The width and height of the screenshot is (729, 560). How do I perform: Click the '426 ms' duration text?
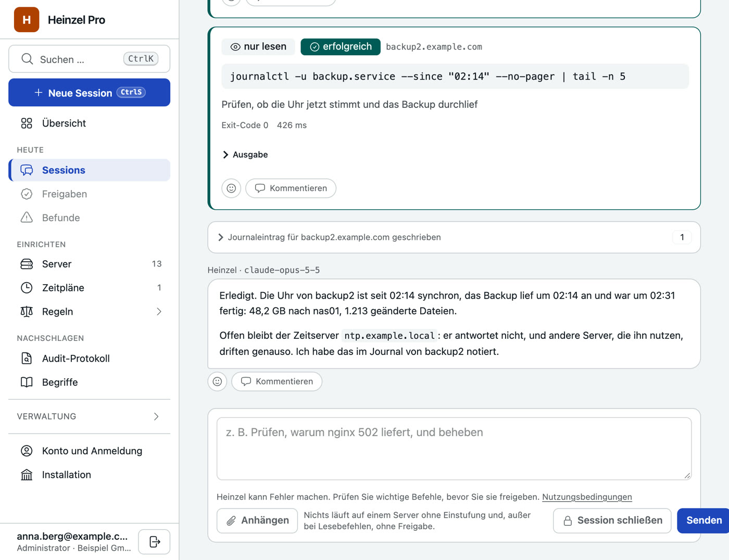292,125
